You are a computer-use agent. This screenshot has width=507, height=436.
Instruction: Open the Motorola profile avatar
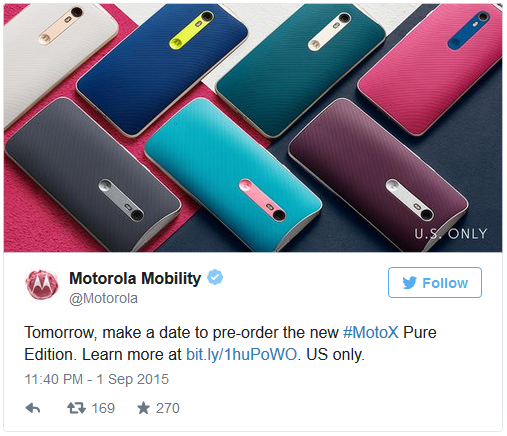(42, 284)
